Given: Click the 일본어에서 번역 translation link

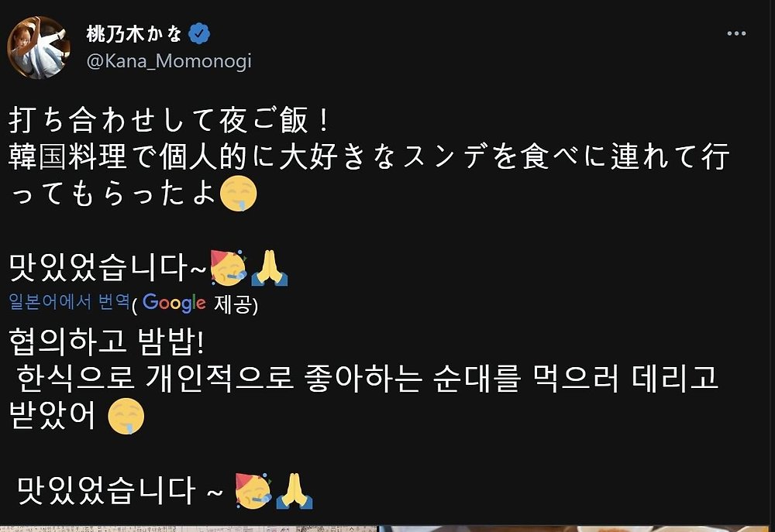Looking at the screenshot, I should 69,301.
